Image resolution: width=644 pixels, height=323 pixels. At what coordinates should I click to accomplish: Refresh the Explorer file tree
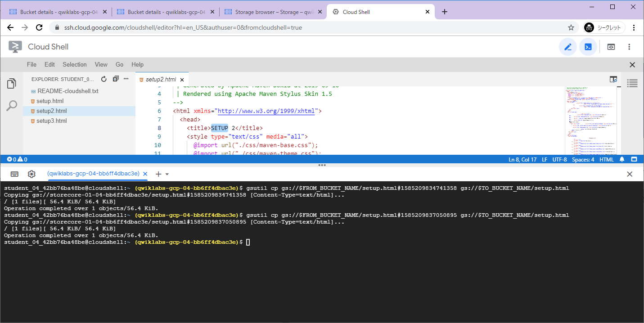[x=104, y=79]
